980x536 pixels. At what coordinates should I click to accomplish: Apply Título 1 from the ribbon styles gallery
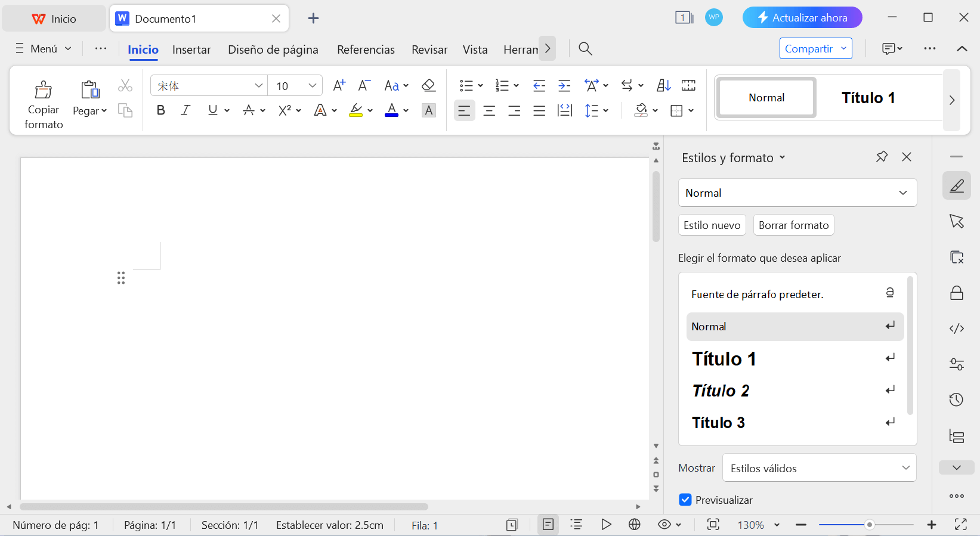click(x=868, y=98)
